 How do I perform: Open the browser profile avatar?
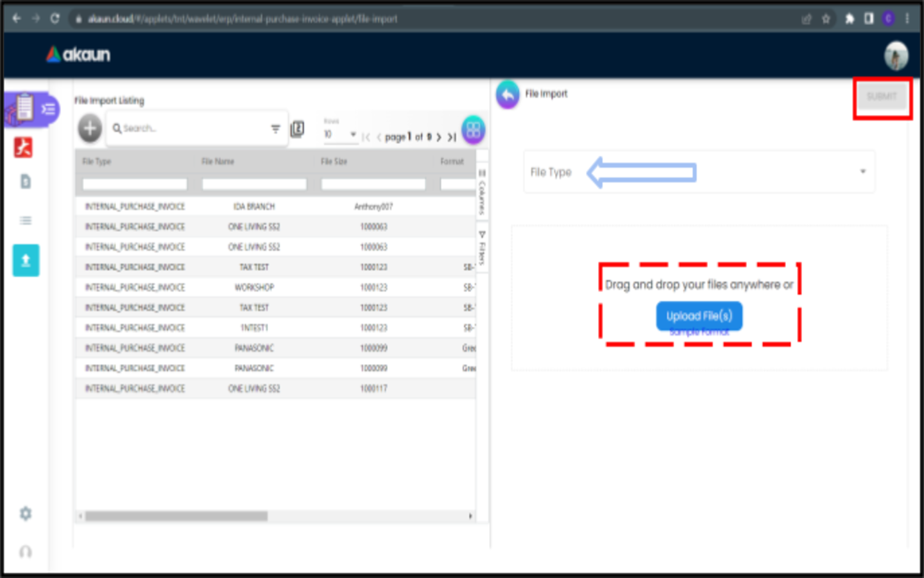[x=889, y=19]
